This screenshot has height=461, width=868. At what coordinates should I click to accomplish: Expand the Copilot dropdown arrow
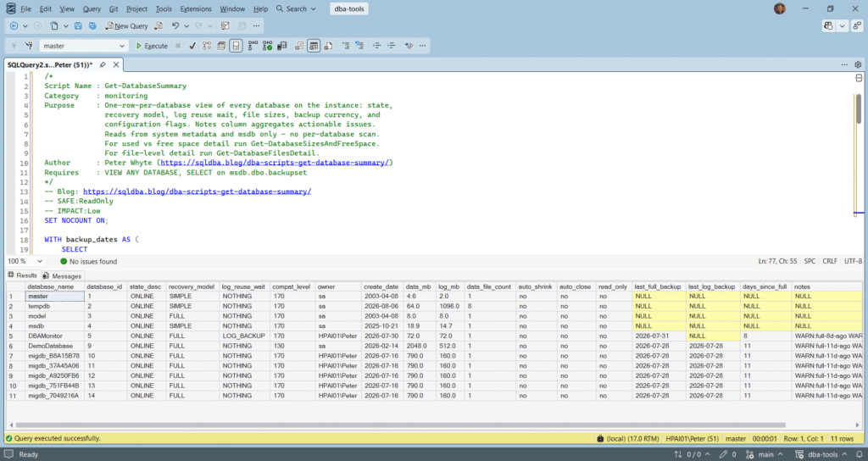[x=842, y=26]
